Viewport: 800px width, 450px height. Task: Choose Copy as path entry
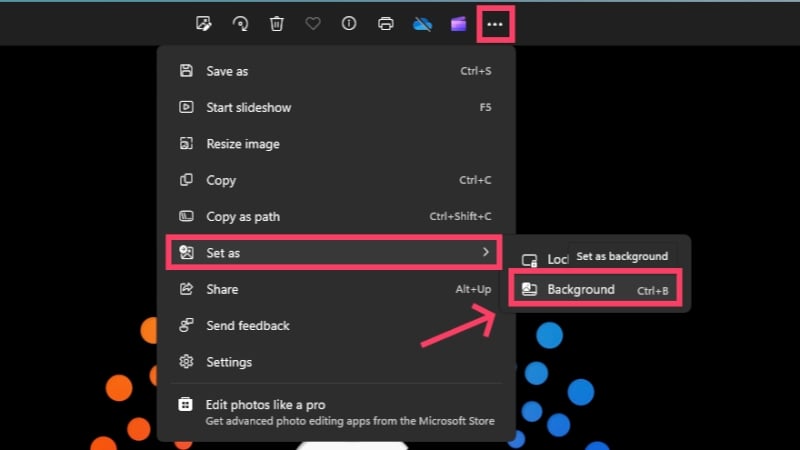[x=335, y=216]
